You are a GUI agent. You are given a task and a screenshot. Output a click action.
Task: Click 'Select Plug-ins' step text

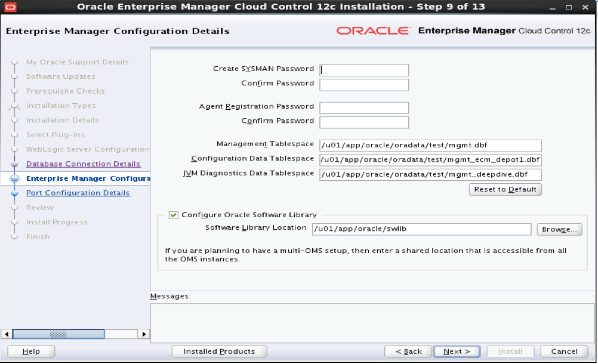pos(56,135)
